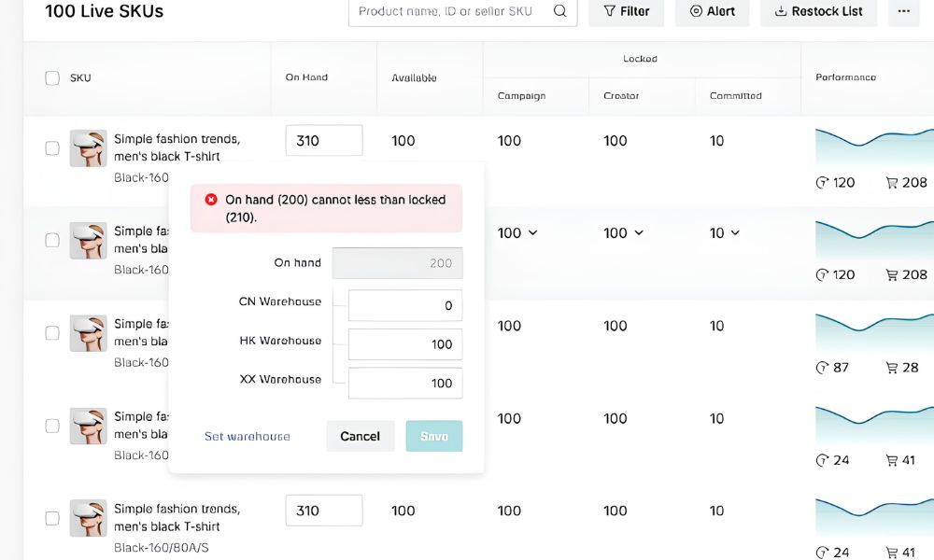Click the performance sparkline above 87 views

(x=874, y=334)
